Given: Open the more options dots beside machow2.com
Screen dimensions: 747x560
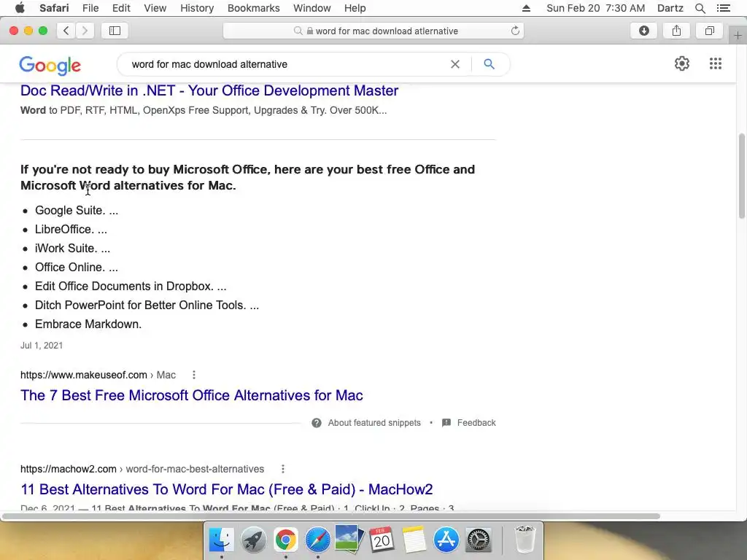Looking at the screenshot, I should [283, 469].
